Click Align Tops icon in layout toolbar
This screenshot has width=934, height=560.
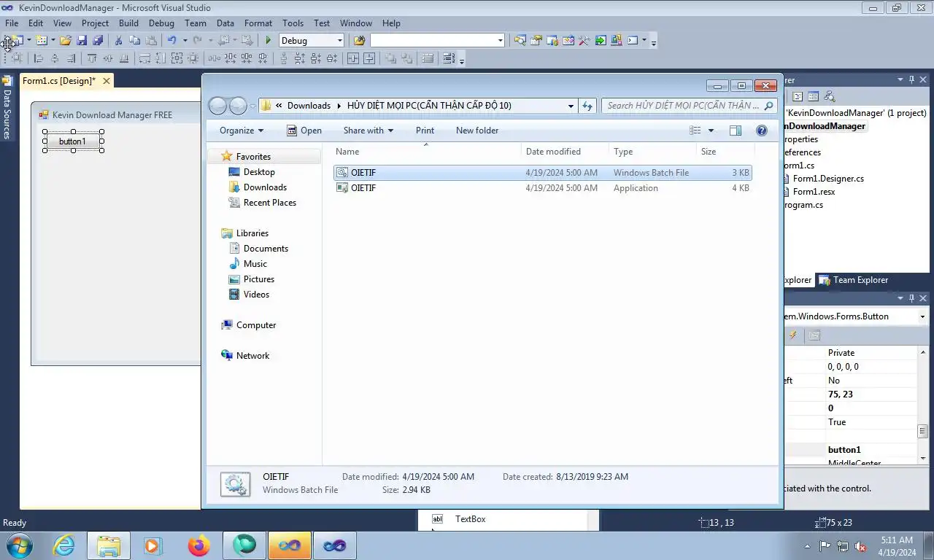pyautogui.click(x=92, y=59)
